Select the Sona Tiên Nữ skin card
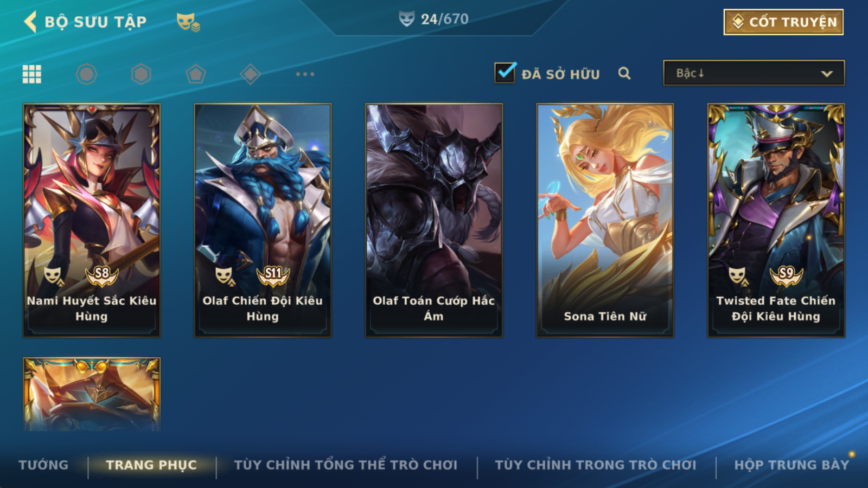868x488 pixels. point(605,220)
